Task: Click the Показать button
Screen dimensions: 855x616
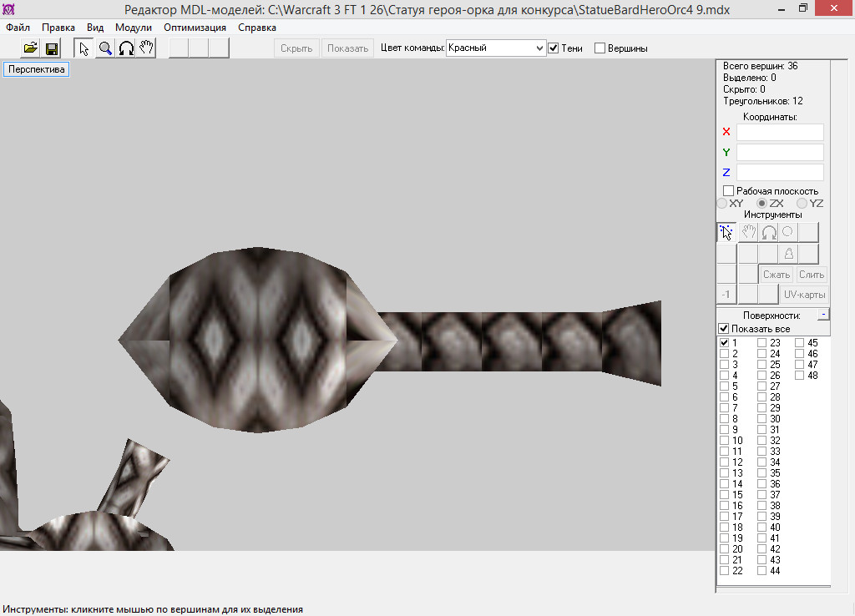Action: tap(348, 48)
